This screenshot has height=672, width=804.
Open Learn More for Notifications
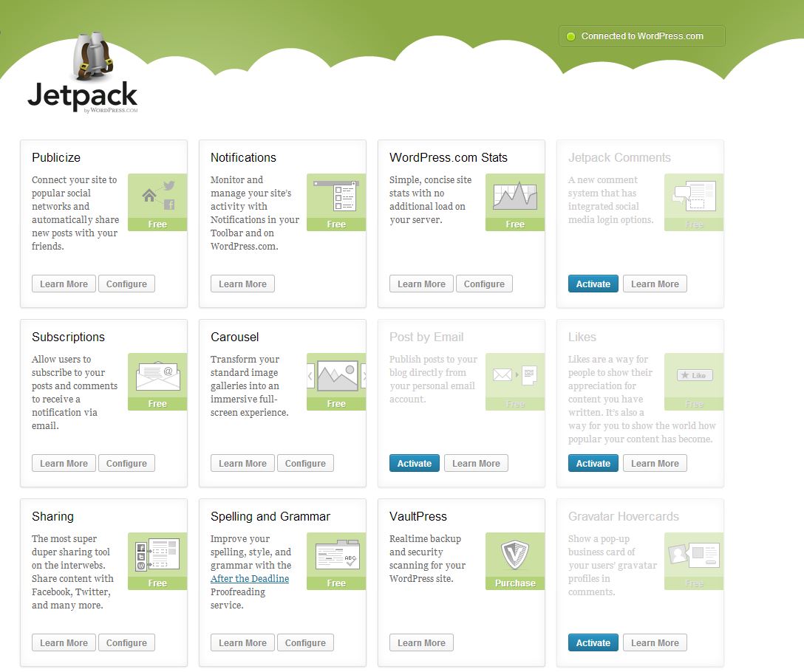pyautogui.click(x=242, y=284)
